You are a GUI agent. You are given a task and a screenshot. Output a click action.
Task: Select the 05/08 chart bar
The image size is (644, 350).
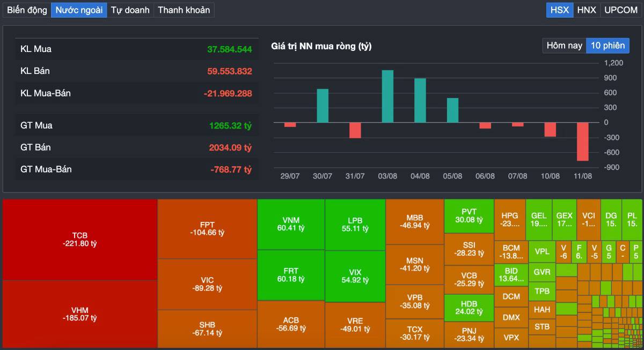coord(452,110)
